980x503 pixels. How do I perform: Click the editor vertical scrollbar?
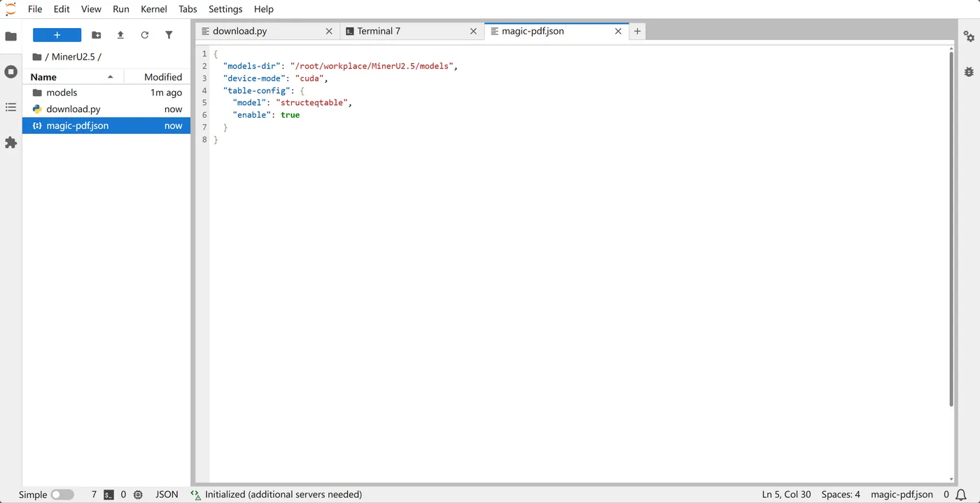(951, 228)
